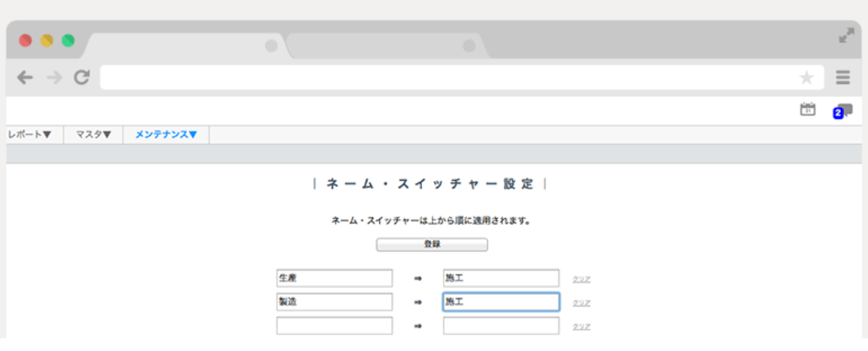Click the browser back arrow
This screenshot has height=351, width=868.
point(25,78)
